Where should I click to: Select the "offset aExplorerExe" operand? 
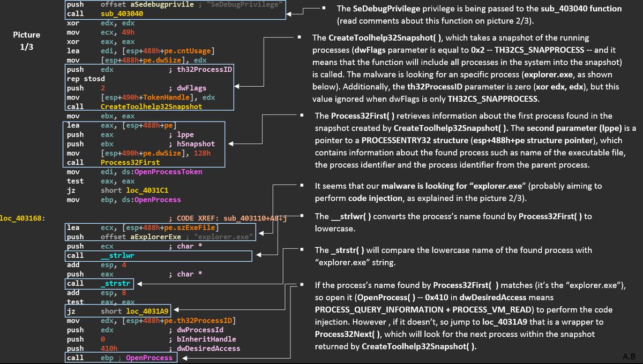click(x=140, y=237)
